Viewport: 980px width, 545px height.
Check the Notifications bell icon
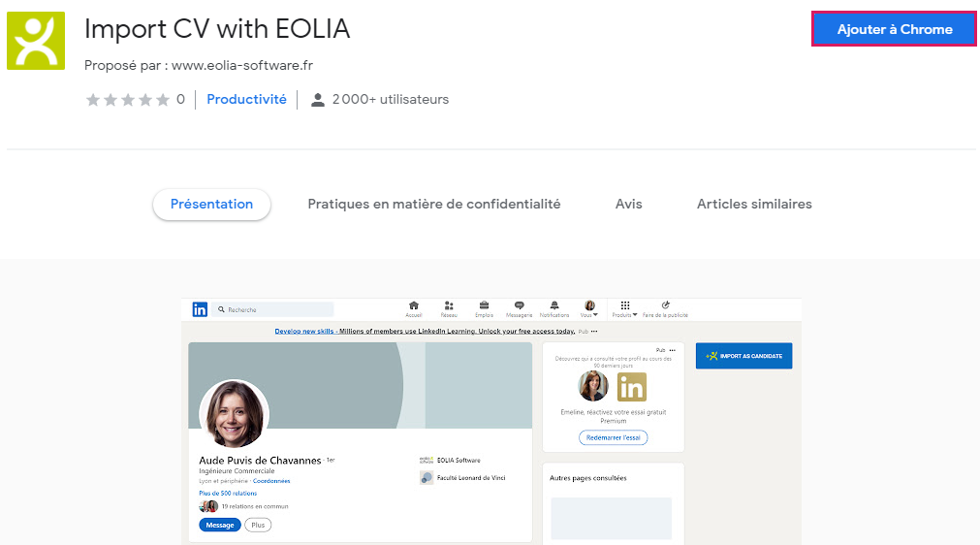click(554, 308)
